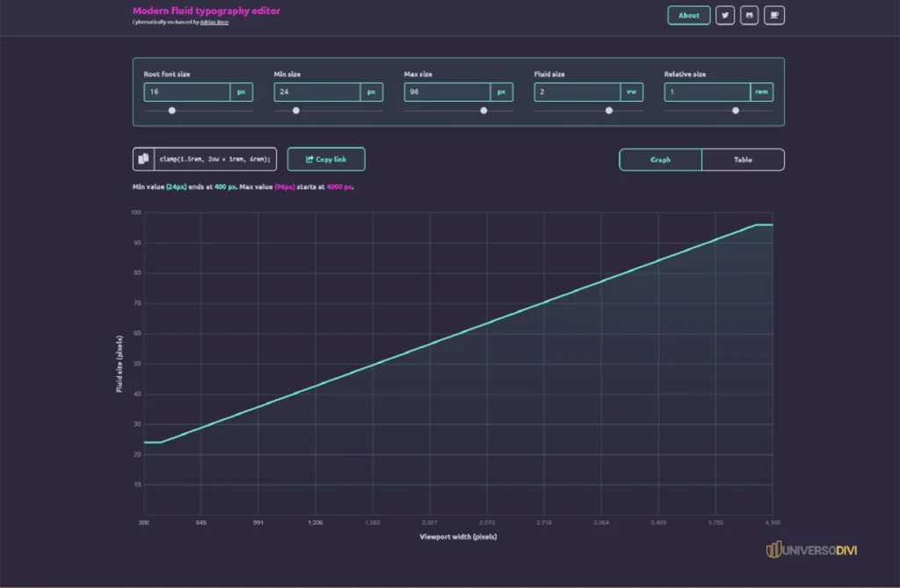Click the Copy link button
This screenshot has width=900, height=588.
click(x=326, y=159)
